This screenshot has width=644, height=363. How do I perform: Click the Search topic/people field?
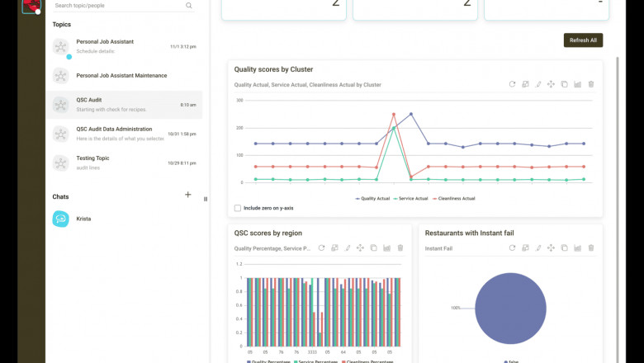pyautogui.click(x=116, y=6)
